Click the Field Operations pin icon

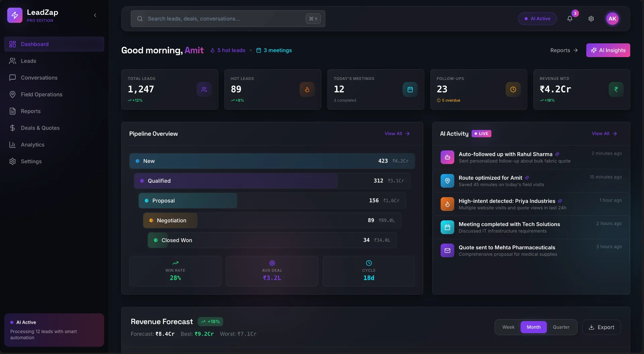[12, 94]
